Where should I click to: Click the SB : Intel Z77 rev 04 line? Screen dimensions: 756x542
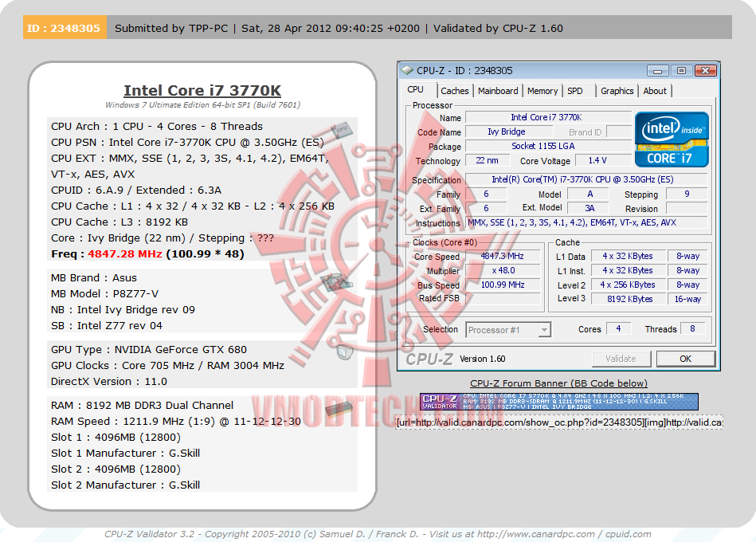click(107, 325)
